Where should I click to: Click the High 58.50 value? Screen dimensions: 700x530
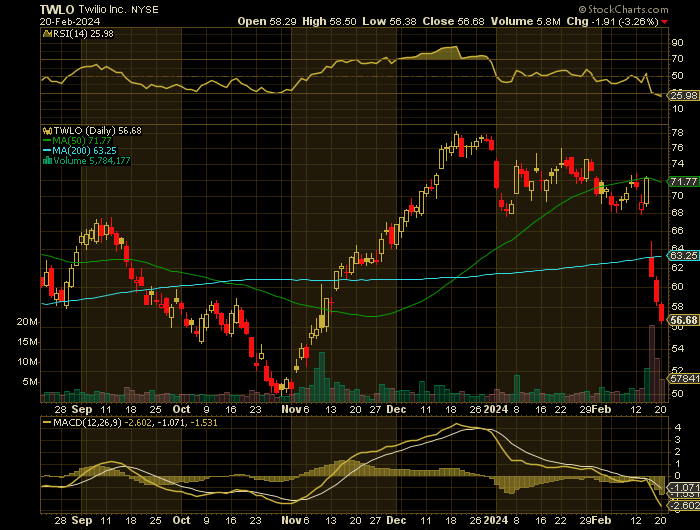tap(329, 21)
